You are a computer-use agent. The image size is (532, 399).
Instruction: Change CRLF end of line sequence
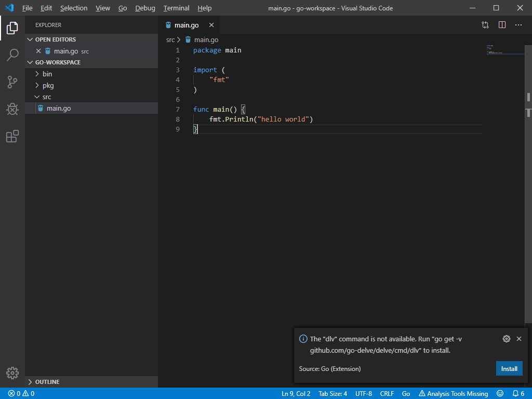point(387,394)
